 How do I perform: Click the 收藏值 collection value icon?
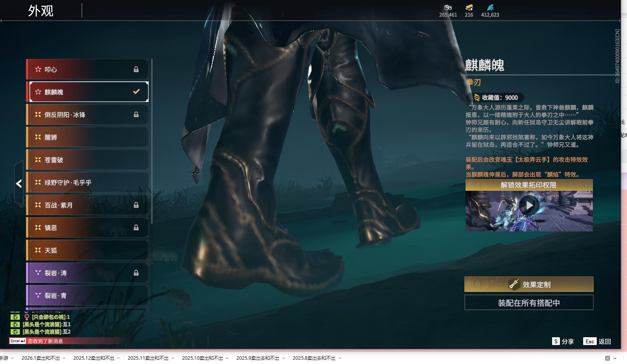pos(477,98)
